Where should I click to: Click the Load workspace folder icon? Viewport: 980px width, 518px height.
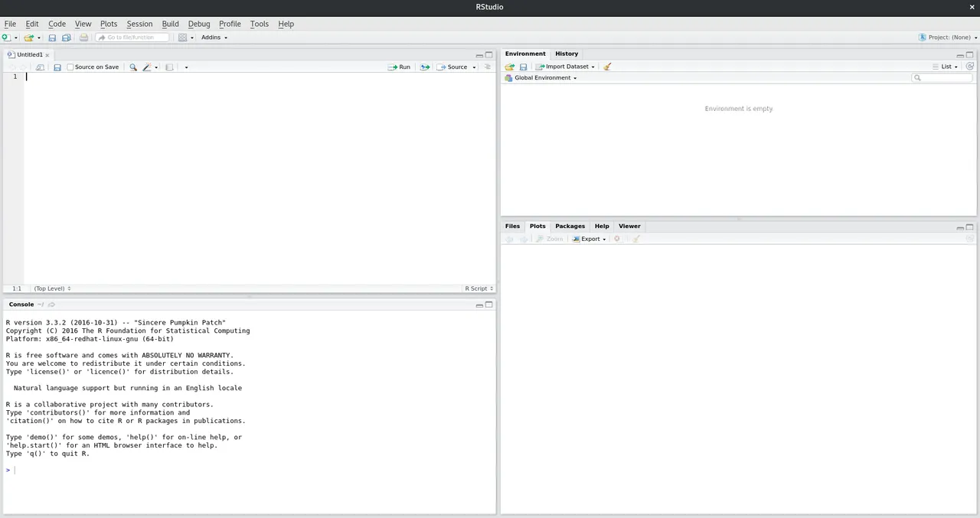point(510,67)
